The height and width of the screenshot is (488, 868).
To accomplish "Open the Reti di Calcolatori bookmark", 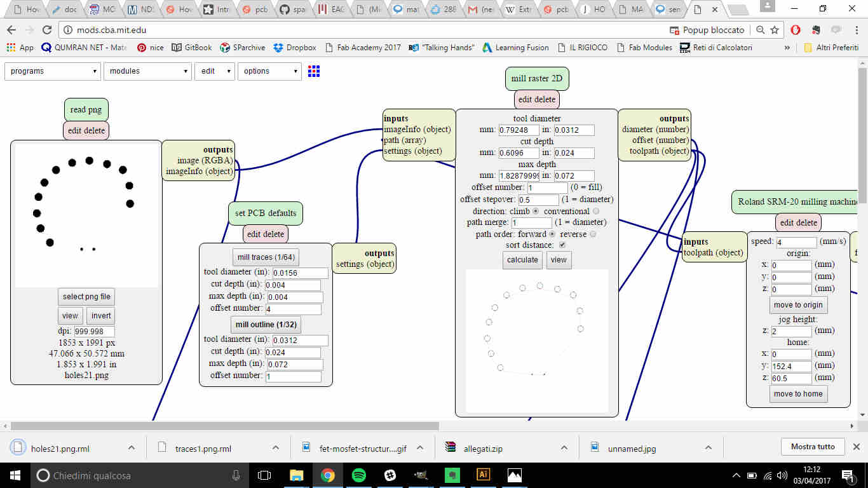I will (716, 48).
